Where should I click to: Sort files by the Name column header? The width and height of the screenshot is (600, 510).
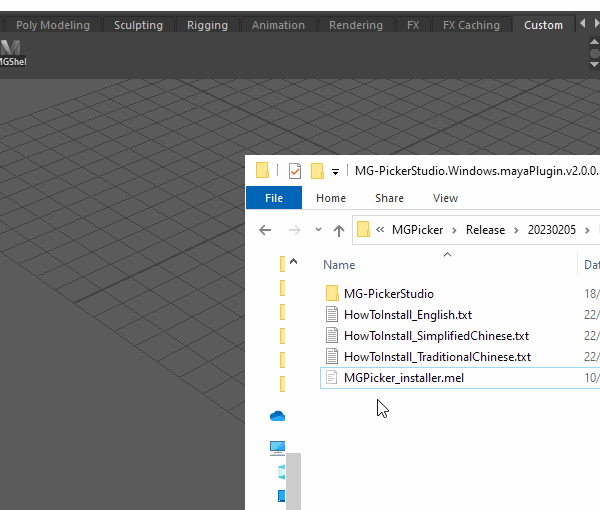tap(340, 265)
